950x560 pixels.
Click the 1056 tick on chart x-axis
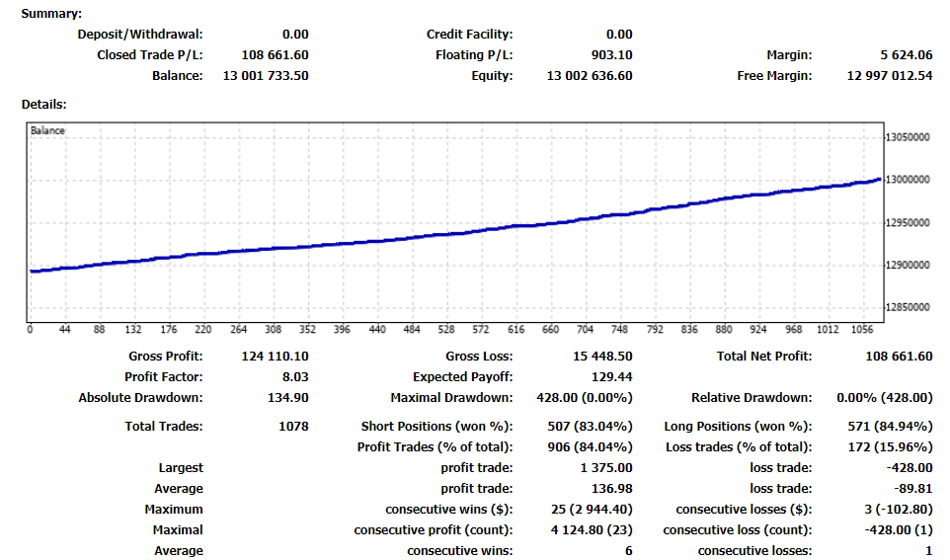pyautogui.click(x=862, y=330)
